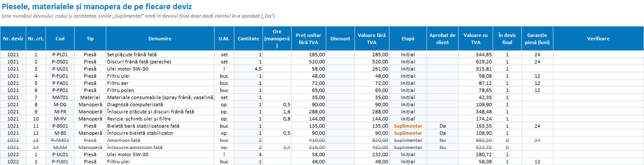Select 'Materiale consumabile (spray frână, vaselină)' cell

[160, 97]
